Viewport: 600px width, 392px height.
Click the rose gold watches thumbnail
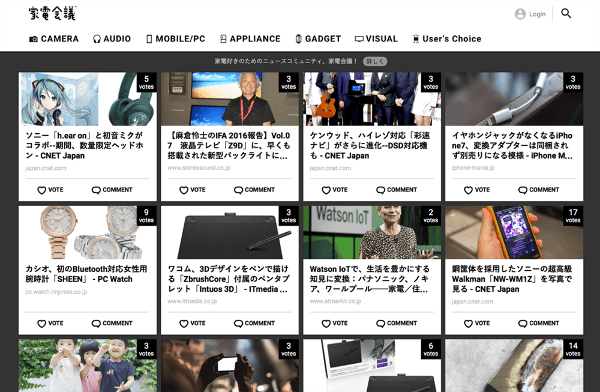click(x=88, y=233)
